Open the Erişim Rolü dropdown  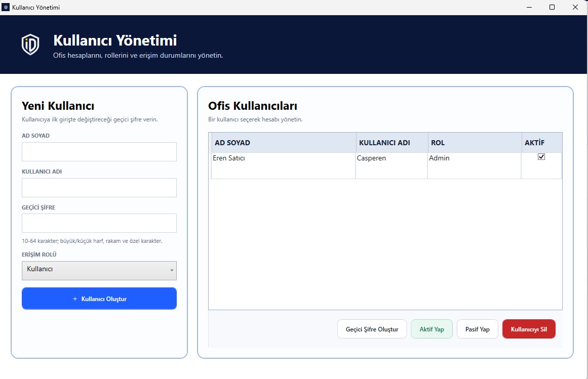99,270
